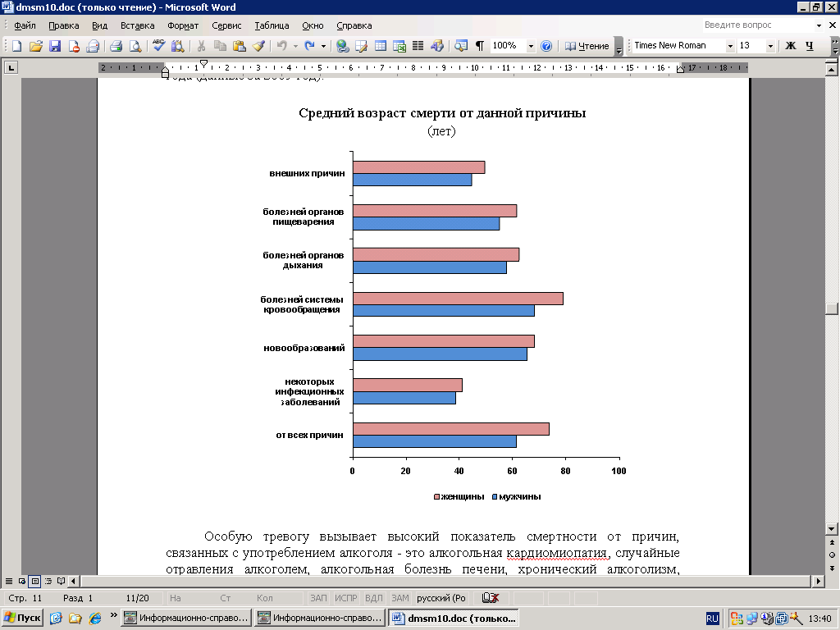
Task: Open the Таблица menu
Action: point(272,25)
